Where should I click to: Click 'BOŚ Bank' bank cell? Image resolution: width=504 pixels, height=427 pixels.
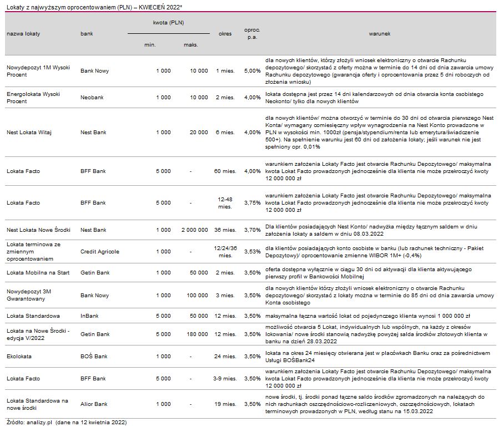[94, 357]
